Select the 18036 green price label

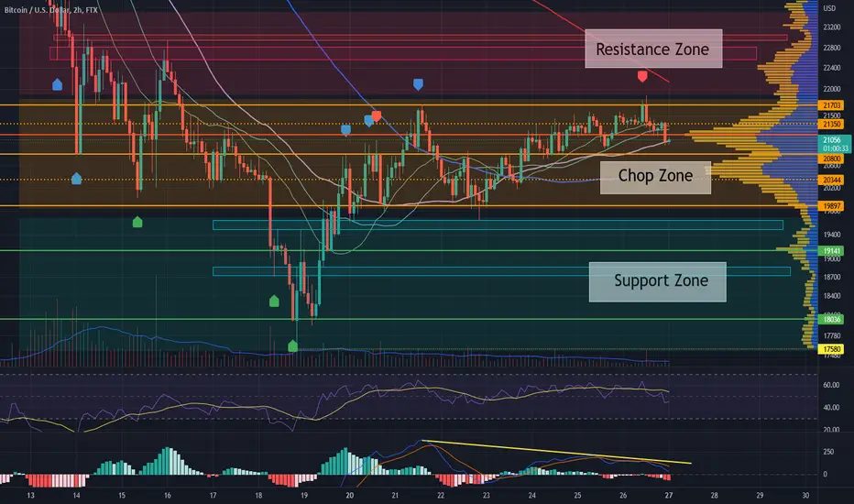831,319
